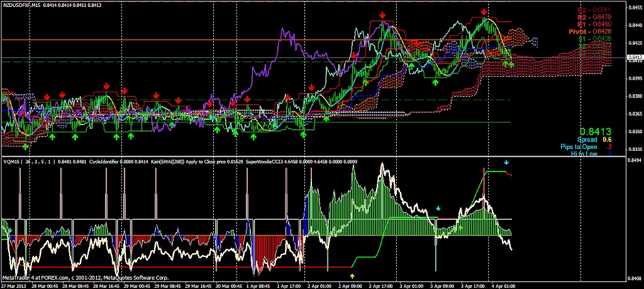Click the current price tag 0.8413 on the price axis

[x=635, y=57]
